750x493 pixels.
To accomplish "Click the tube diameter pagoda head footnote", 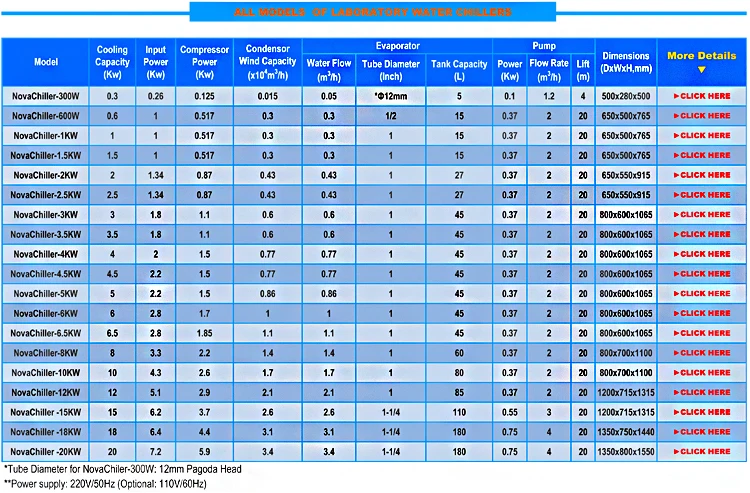I will click(122, 469).
